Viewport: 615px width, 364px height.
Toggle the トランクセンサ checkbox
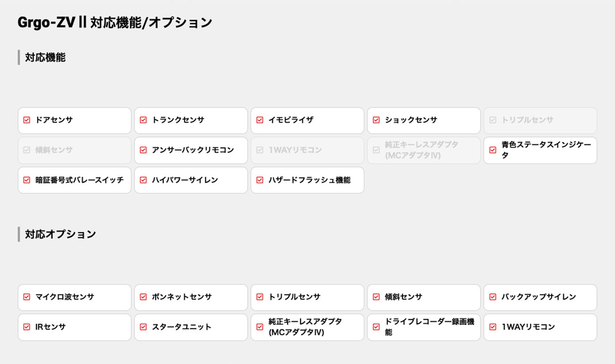[x=143, y=120]
